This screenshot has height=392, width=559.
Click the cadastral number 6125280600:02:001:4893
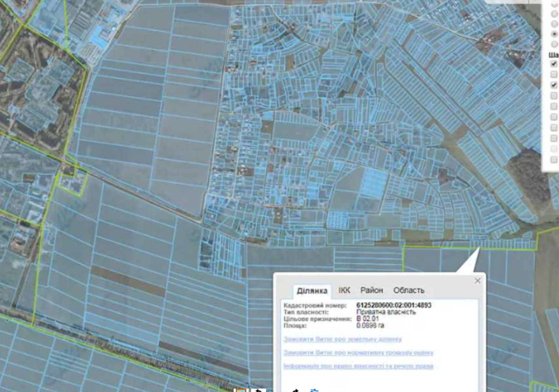pos(394,305)
